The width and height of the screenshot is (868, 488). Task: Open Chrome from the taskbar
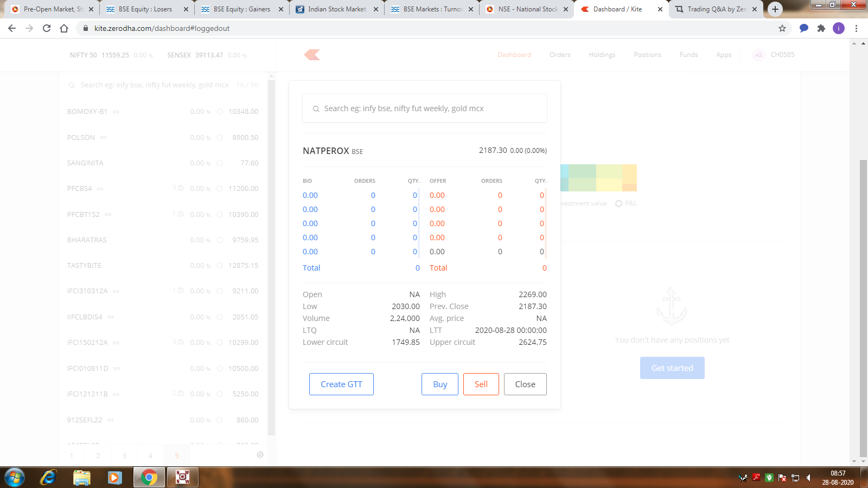click(149, 478)
